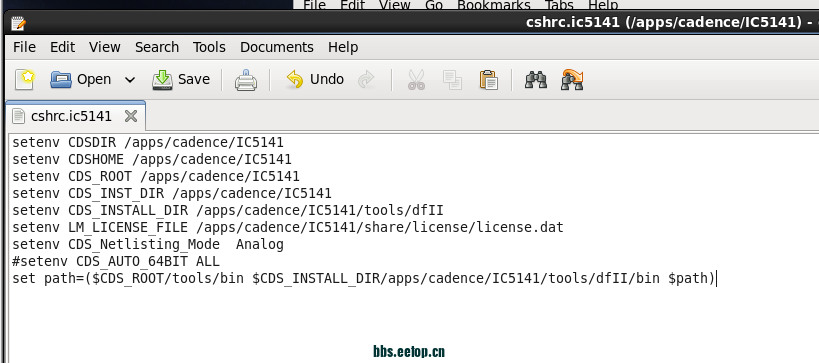The height and width of the screenshot is (363, 819).
Task: Click the Redo arrow icon
Action: pos(366,80)
